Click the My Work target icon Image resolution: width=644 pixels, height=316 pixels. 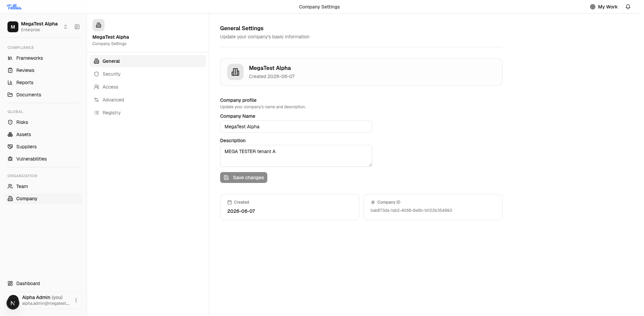click(593, 7)
